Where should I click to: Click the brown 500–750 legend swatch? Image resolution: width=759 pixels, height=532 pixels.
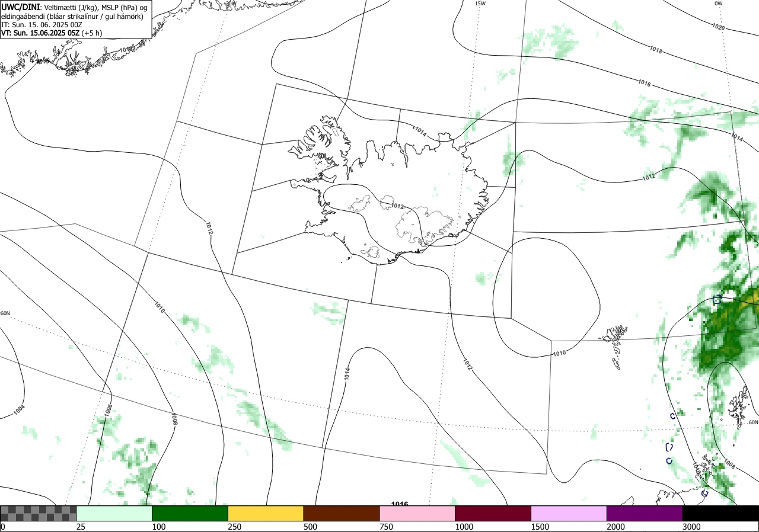point(342,513)
